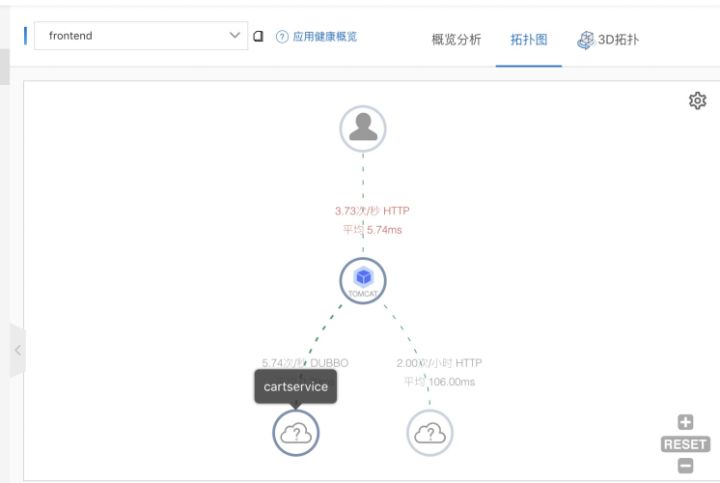Select the TOMCAT application node

363,281
